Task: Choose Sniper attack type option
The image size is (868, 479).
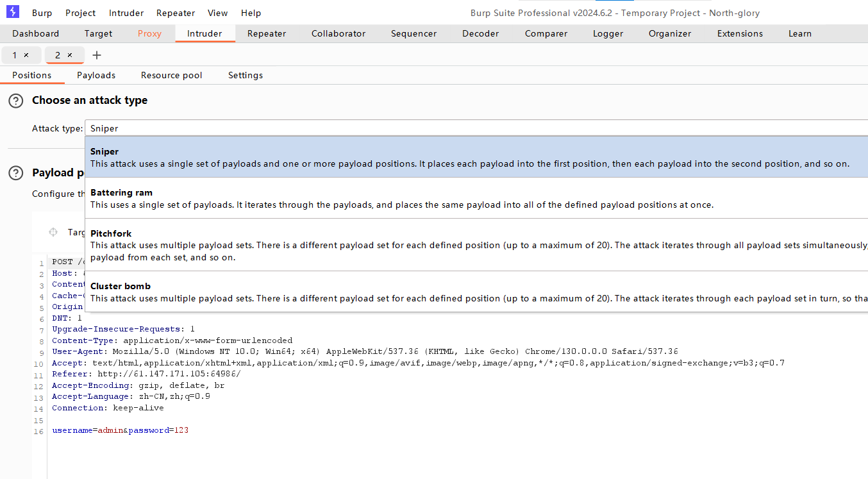Action: tap(476, 157)
